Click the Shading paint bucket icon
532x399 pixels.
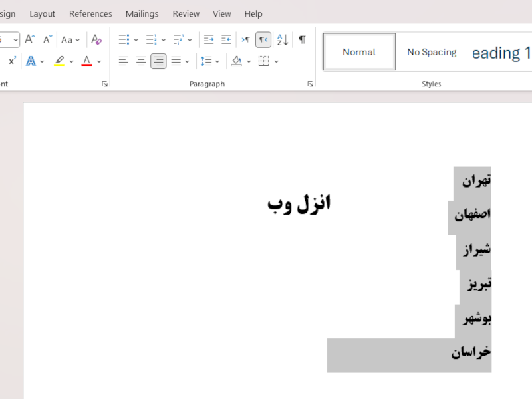tap(237, 61)
